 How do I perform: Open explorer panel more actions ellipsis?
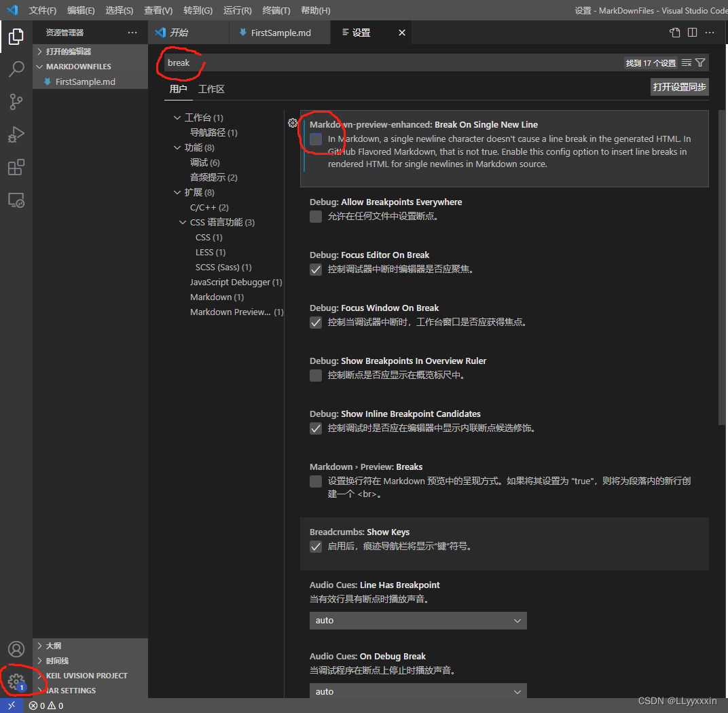point(132,33)
